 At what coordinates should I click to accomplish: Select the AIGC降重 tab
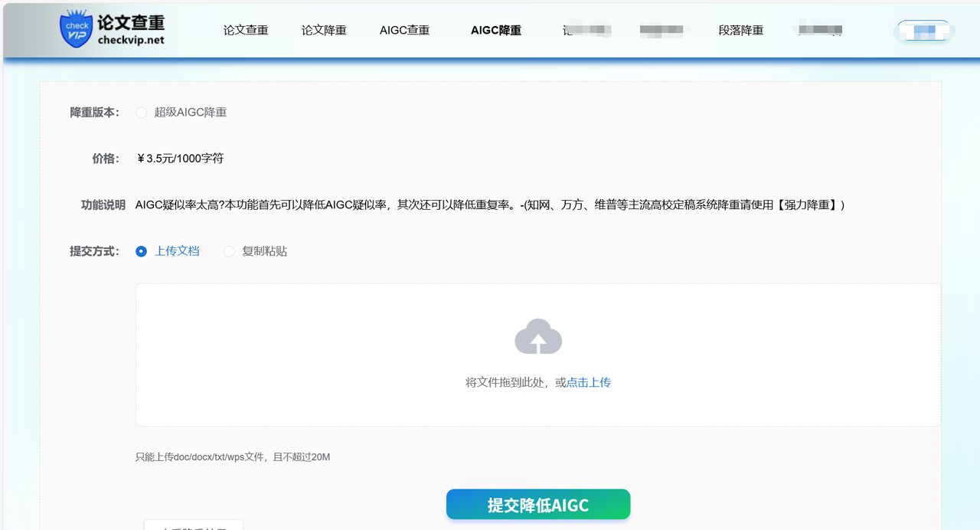pyautogui.click(x=496, y=31)
